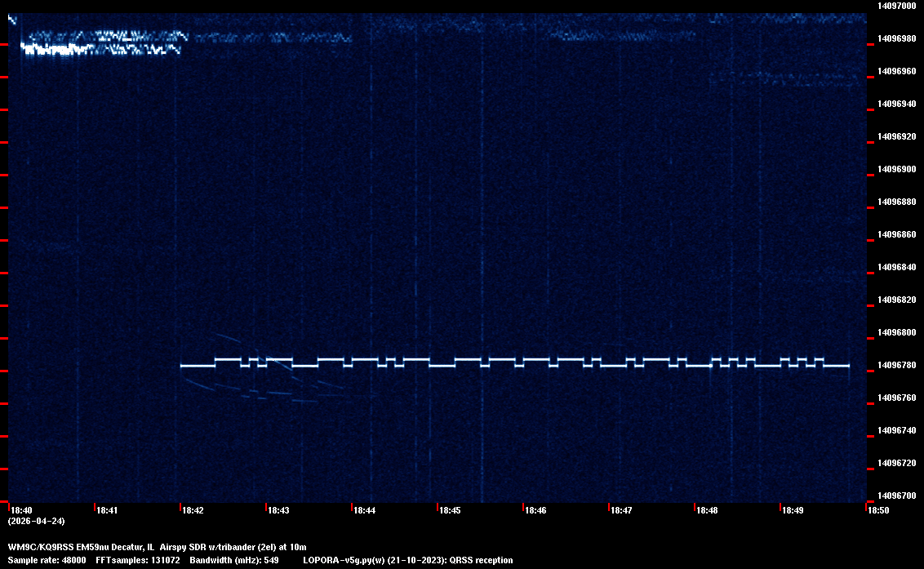Screen dimensions: 924x569
Task: Click the 14096900 frequency scale label
Action: point(895,169)
